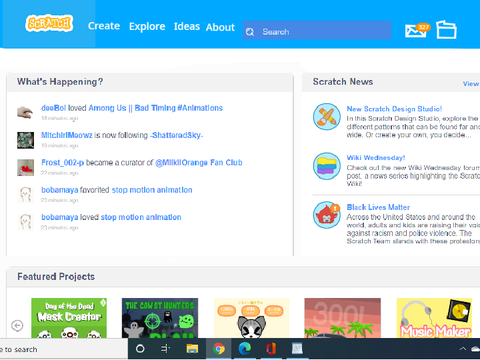Open Microsoft Office from the taskbar
480x360 pixels.
click(x=271, y=349)
